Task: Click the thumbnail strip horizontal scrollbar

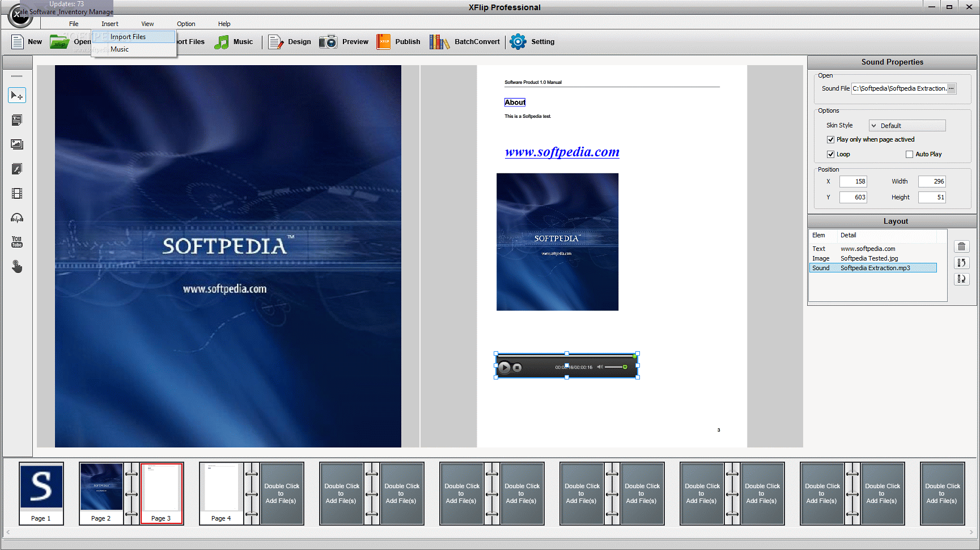Action: pyautogui.click(x=490, y=532)
